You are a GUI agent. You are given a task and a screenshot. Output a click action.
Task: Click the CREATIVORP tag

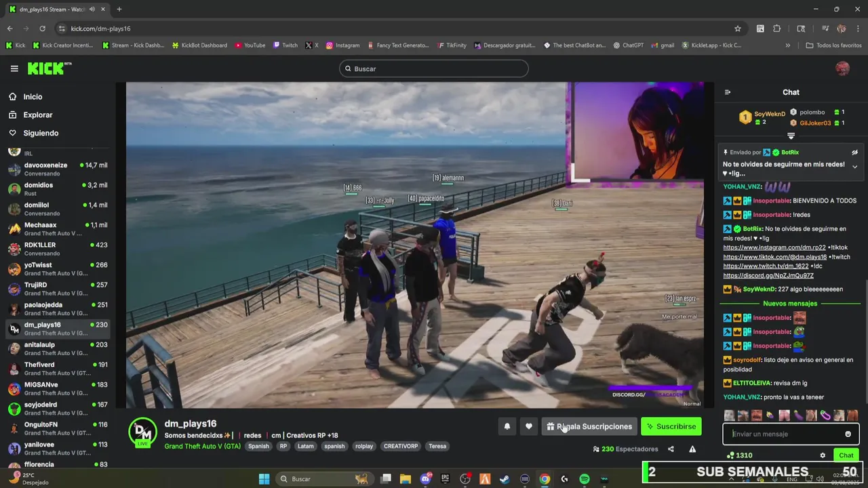coord(401,446)
